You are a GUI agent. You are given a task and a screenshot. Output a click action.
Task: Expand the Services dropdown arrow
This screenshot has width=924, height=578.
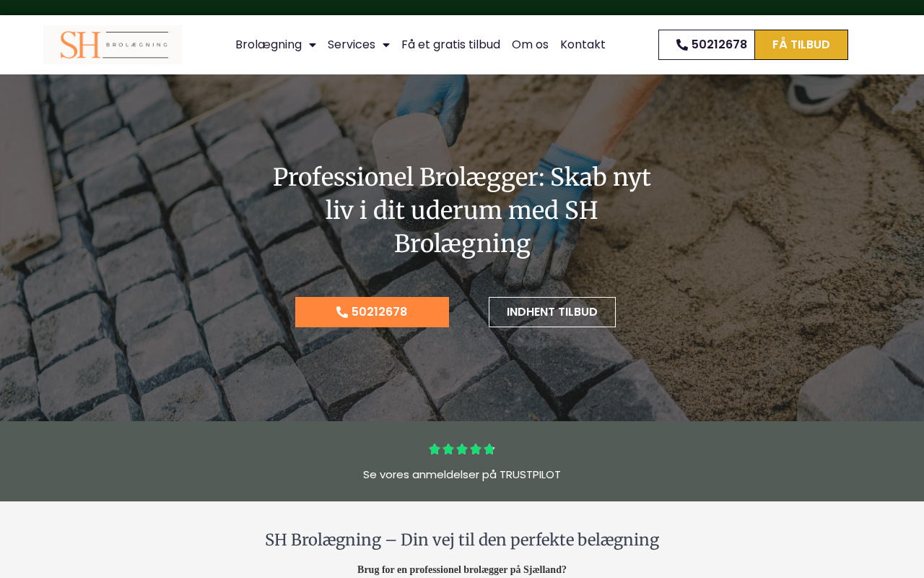386,45
